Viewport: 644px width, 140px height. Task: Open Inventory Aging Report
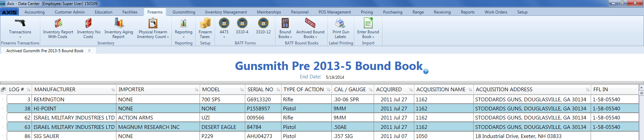pyautogui.click(x=119, y=28)
